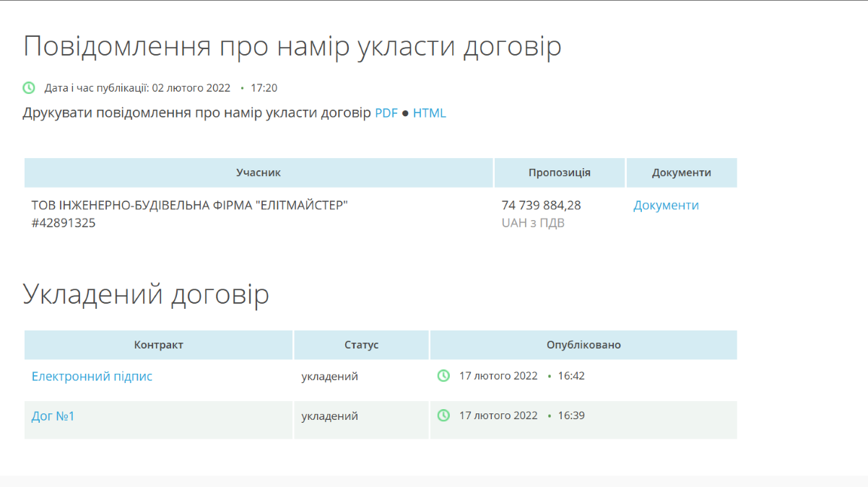Click clock icon in the 16:42 row
868x487 pixels.
(443, 376)
